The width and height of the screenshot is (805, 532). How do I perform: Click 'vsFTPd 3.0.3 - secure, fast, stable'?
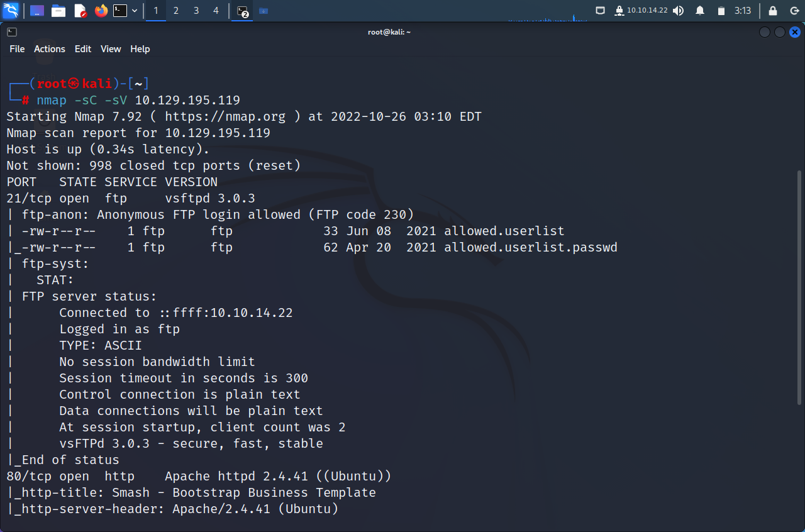191,443
